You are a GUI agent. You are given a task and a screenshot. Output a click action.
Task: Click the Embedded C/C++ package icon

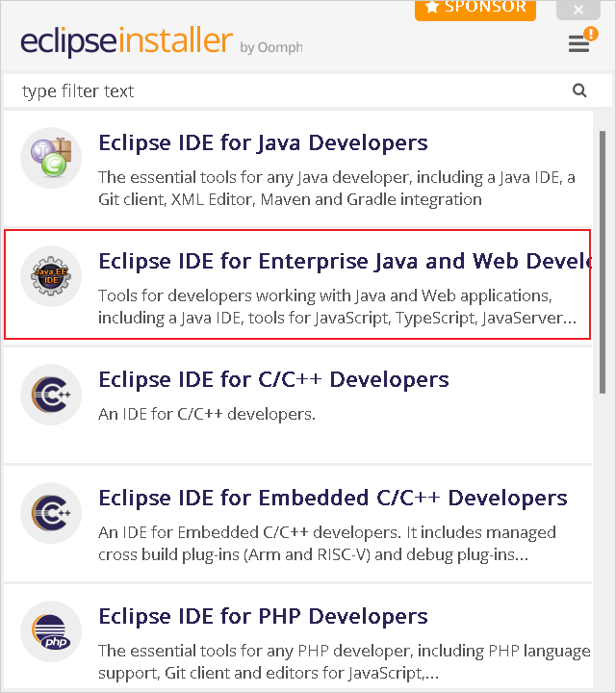[x=51, y=513]
